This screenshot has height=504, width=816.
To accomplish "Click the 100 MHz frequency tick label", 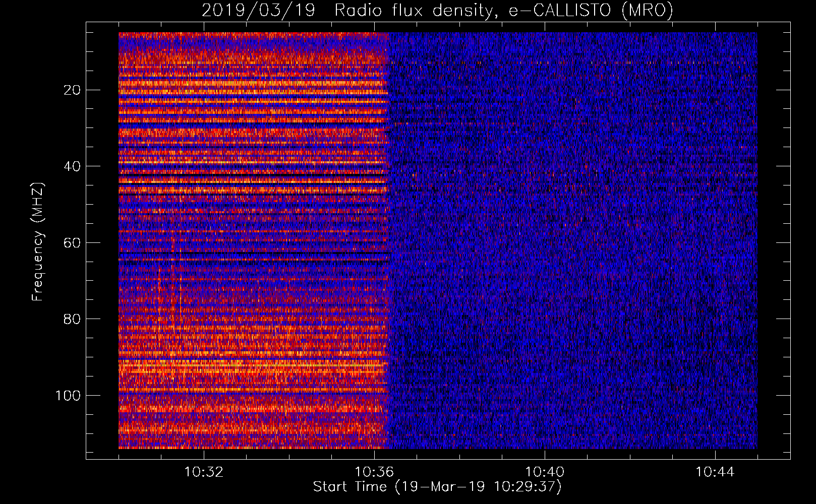I will pos(68,396).
